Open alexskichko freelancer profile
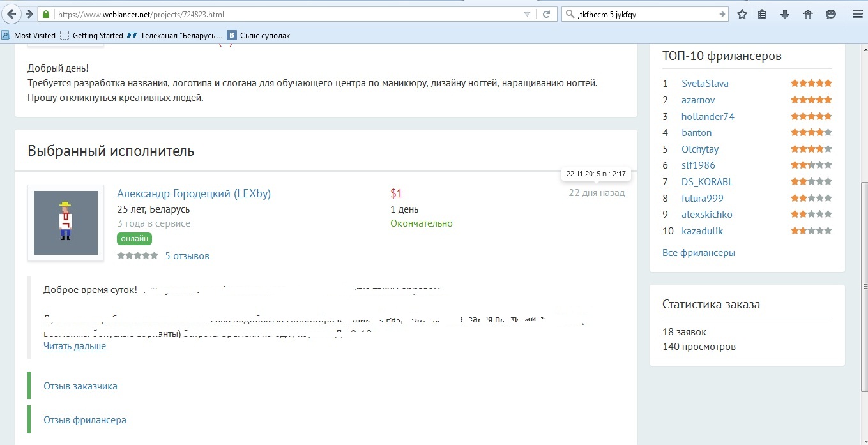868x445 pixels. [707, 215]
